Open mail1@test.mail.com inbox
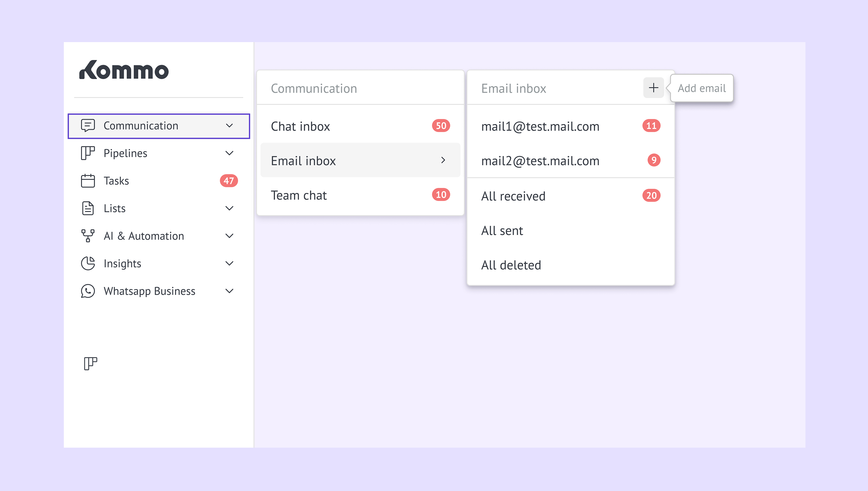This screenshot has width=868, height=491. [540, 127]
